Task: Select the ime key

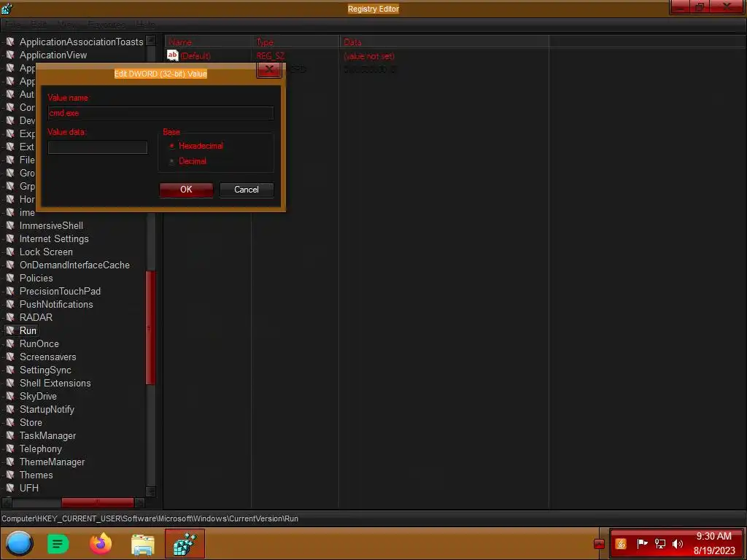Action: click(27, 212)
